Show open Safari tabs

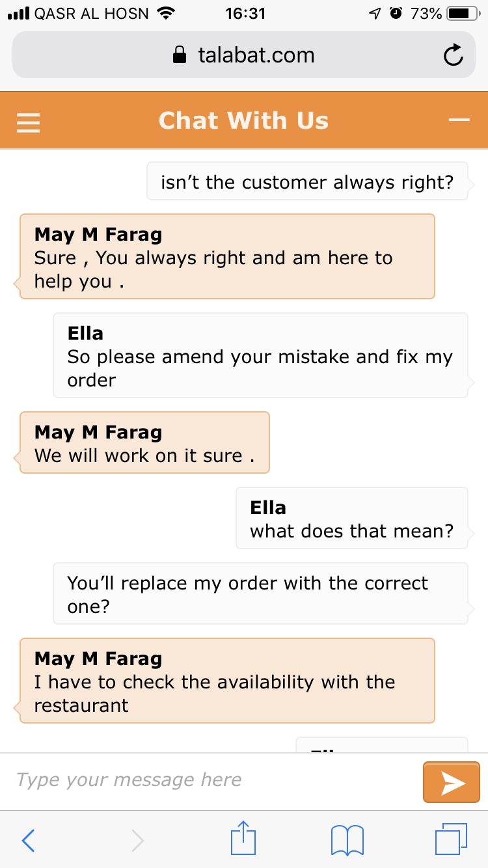[451, 839]
